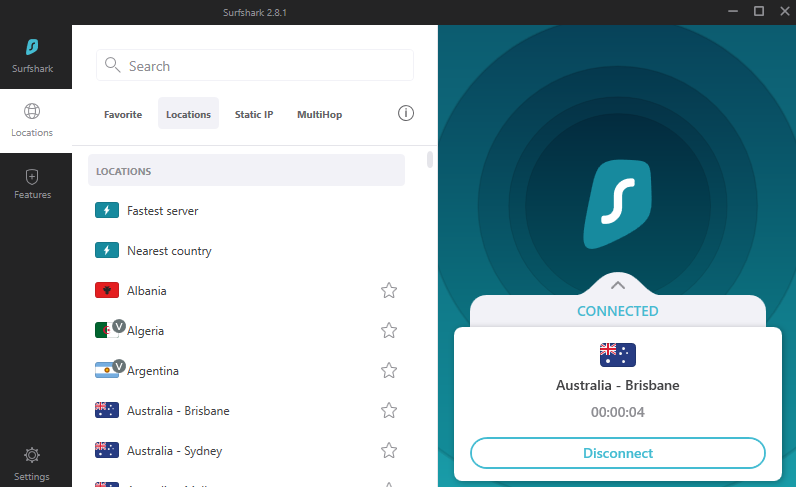Star Australia - Sydney as favorite
Screen dimensions: 796x487
coord(389,450)
